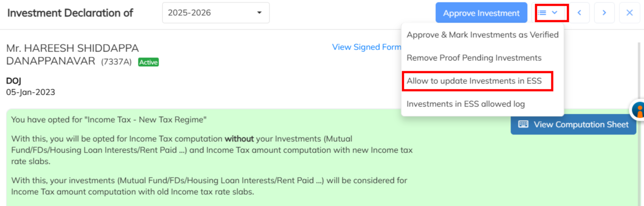Open Investments in ESS allowed log

click(465, 104)
